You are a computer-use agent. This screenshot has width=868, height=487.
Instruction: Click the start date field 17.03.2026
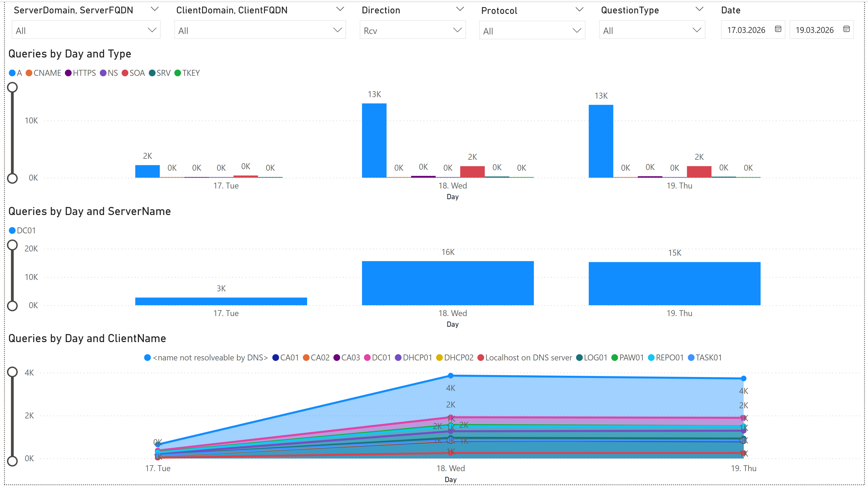pos(746,30)
